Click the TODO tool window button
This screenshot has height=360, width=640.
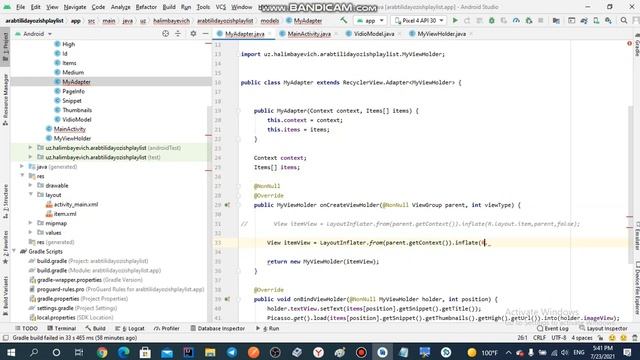26,328
